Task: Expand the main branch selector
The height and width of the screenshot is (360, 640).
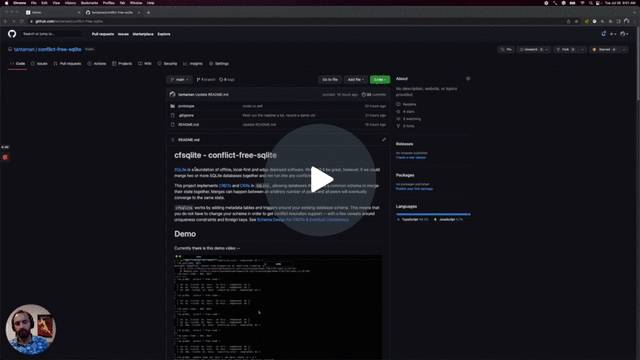Action: coord(179,80)
